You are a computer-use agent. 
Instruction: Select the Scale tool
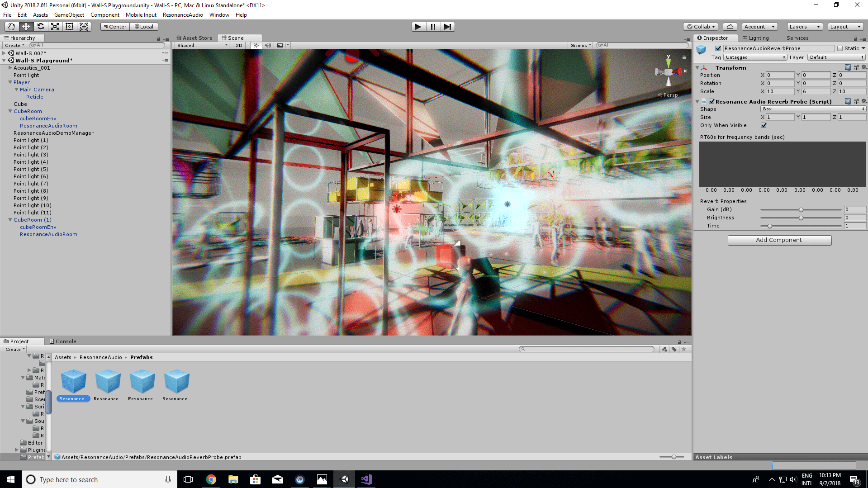point(55,27)
